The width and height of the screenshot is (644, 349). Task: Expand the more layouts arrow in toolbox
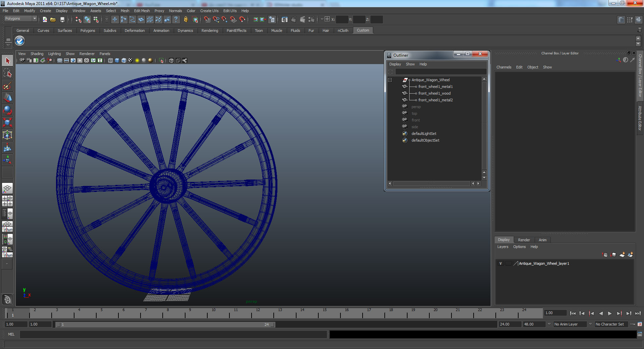click(7, 264)
